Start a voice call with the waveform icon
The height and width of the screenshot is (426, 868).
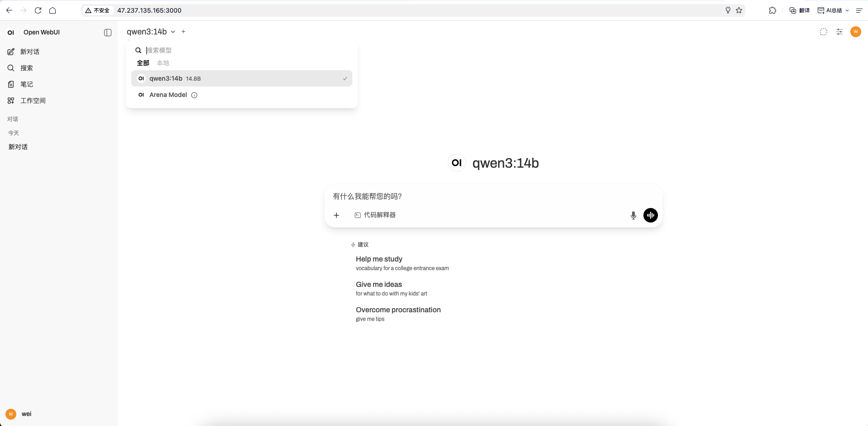650,215
